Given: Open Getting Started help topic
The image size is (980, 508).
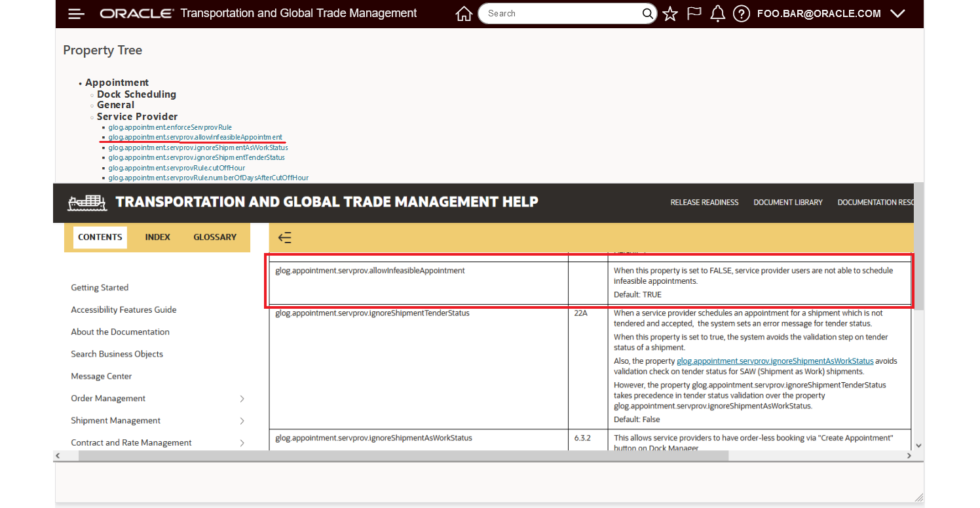Looking at the screenshot, I should (100, 288).
